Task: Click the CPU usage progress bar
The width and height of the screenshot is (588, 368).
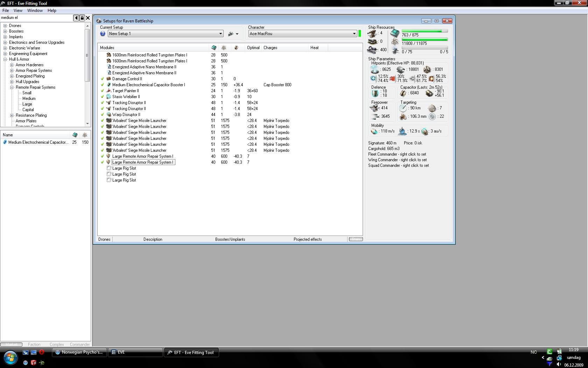Action: pyautogui.click(x=425, y=31)
